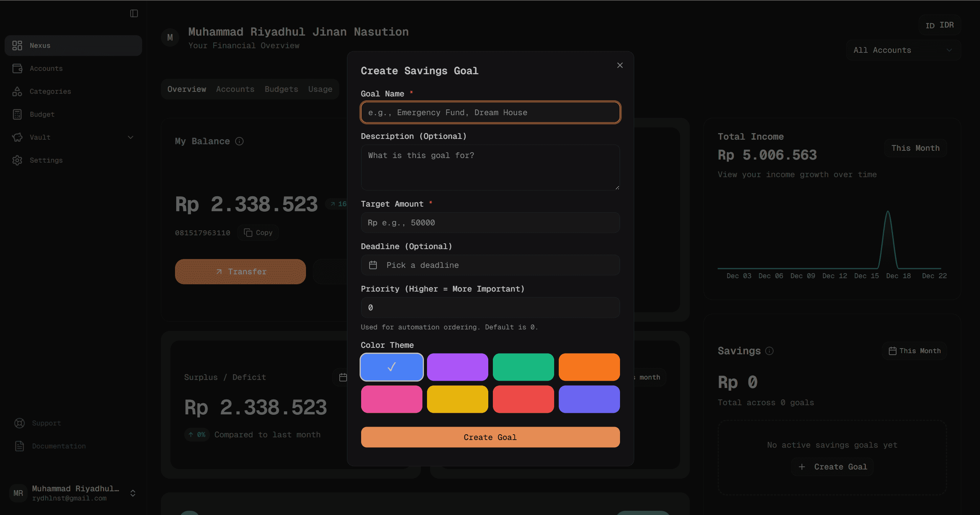Click the Settings gear icon
This screenshot has height=515, width=980.
[17, 160]
